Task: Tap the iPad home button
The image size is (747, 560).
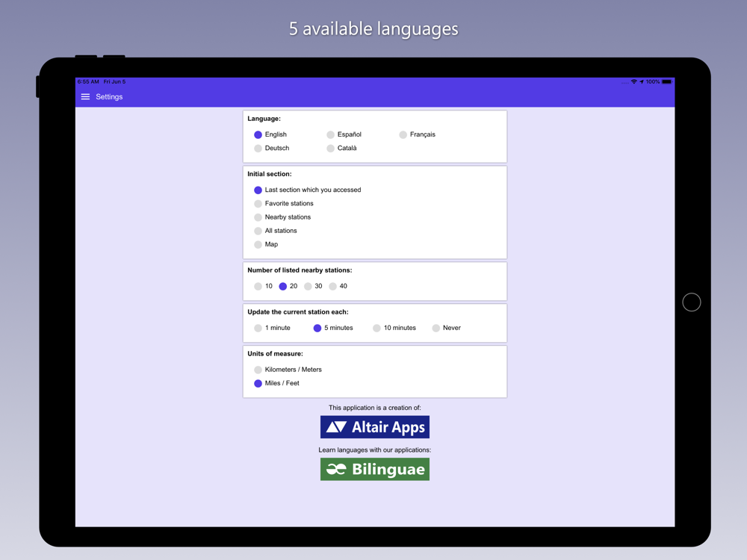Action: click(x=691, y=302)
